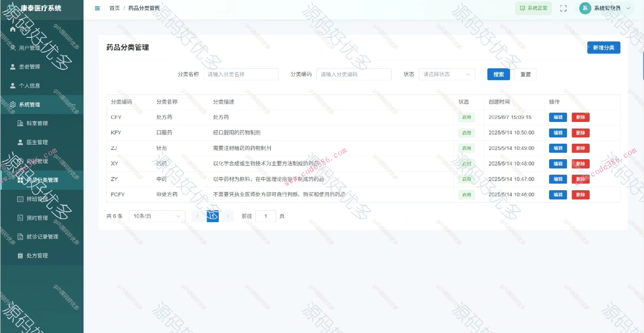Screen dimensions: 644x333
Task: Click the blue 搜索 button
Action: point(498,74)
